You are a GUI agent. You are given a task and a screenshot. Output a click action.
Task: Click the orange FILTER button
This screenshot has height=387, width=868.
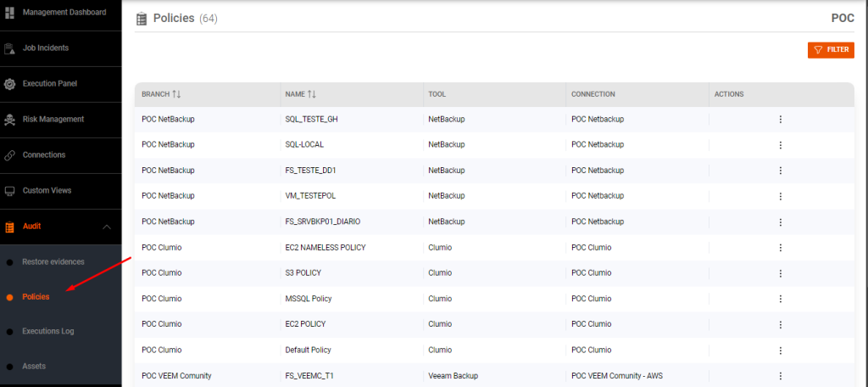click(831, 50)
